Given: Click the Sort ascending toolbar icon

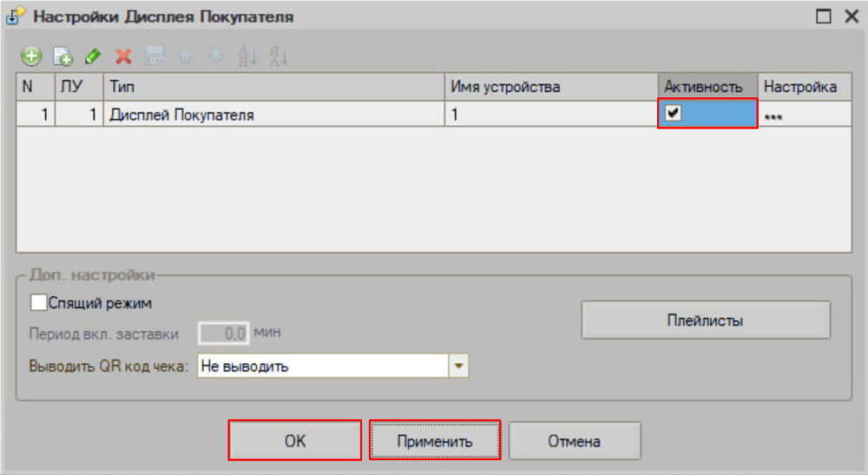Looking at the screenshot, I should pos(247,57).
